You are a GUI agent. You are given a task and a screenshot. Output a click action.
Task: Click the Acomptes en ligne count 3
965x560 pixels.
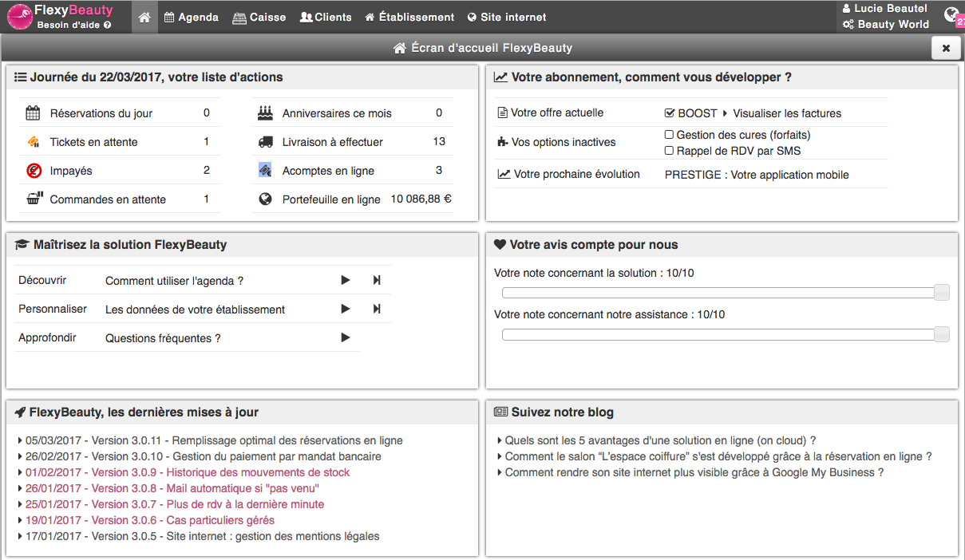pyautogui.click(x=439, y=170)
